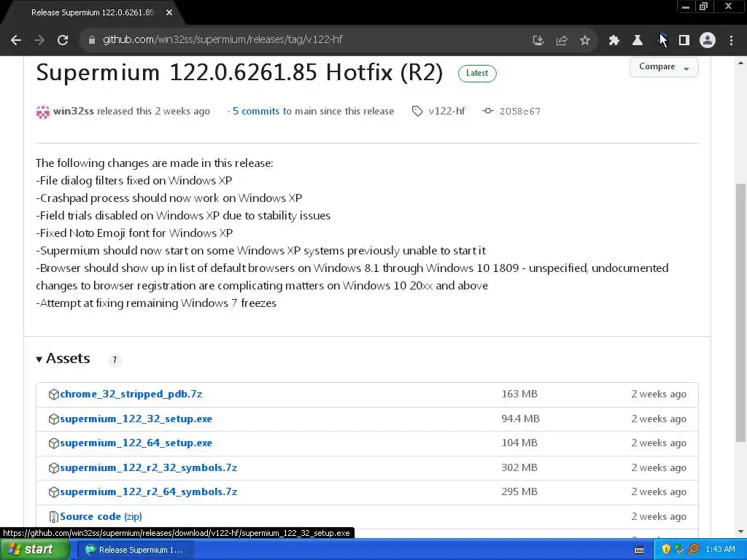The width and height of the screenshot is (747, 560).
Task: Click the 1:43 AM taskbar clock
Action: [x=720, y=550]
